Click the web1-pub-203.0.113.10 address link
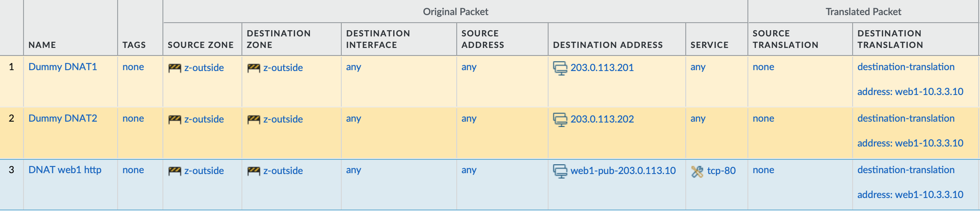The width and height of the screenshot is (980, 214). click(x=623, y=170)
